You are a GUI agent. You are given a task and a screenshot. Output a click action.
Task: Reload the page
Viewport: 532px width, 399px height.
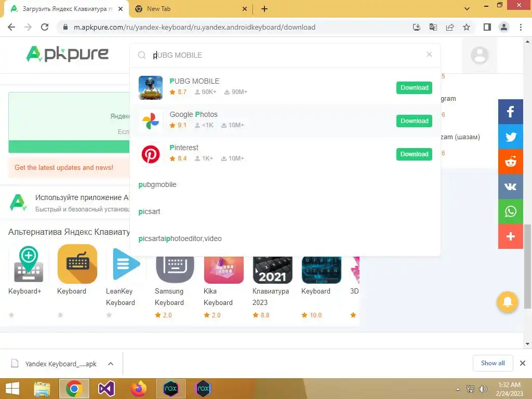(45, 27)
